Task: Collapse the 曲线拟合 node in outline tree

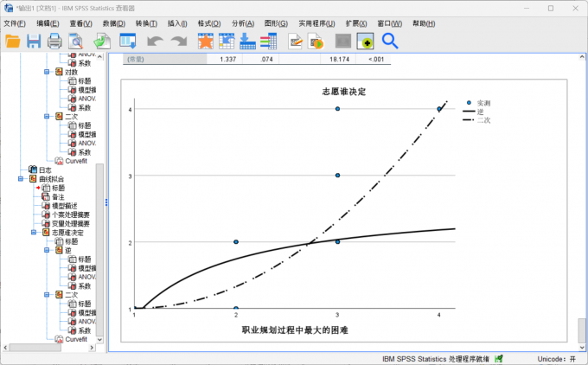Action: point(21,178)
